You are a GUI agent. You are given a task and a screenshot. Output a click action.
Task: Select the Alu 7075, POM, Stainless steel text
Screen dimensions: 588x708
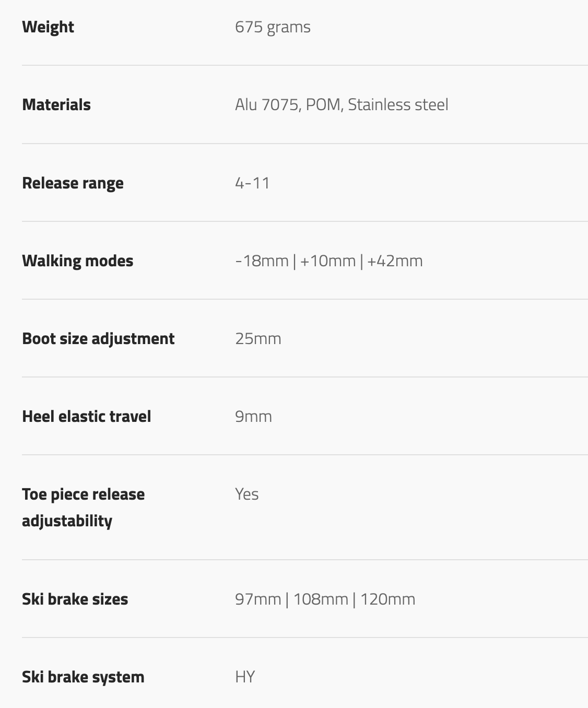pyautogui.click(x=342, y=105)
